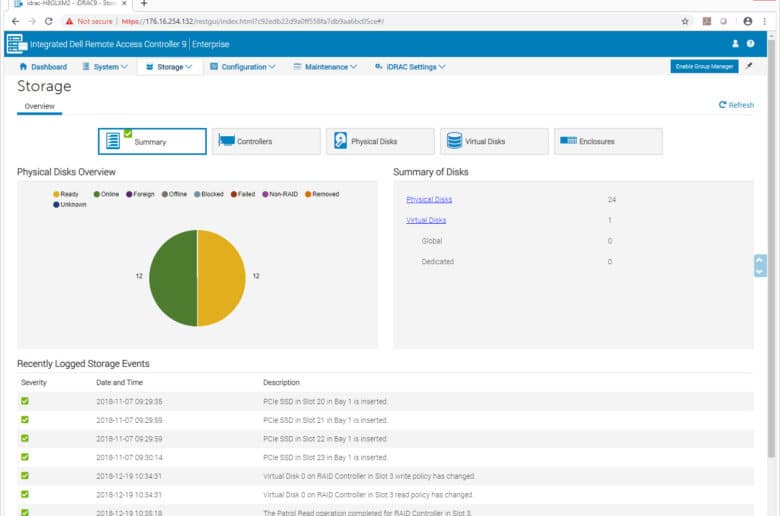Expand the System menu dropdown

click(105, 67)
